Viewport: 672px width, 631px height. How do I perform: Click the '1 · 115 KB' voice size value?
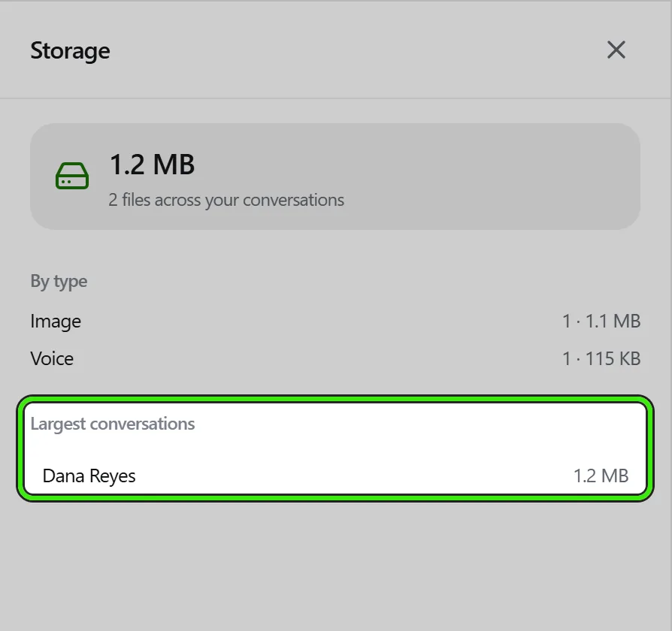point(601,358)
